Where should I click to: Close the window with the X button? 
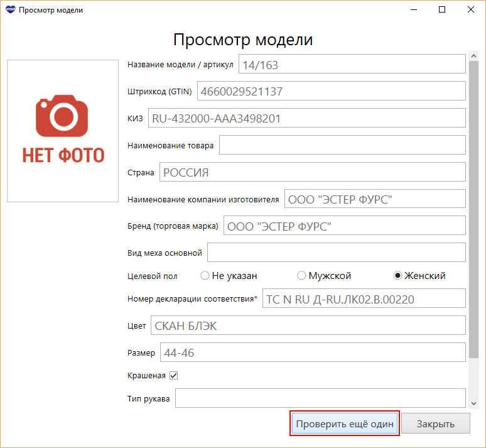point(471,10)
